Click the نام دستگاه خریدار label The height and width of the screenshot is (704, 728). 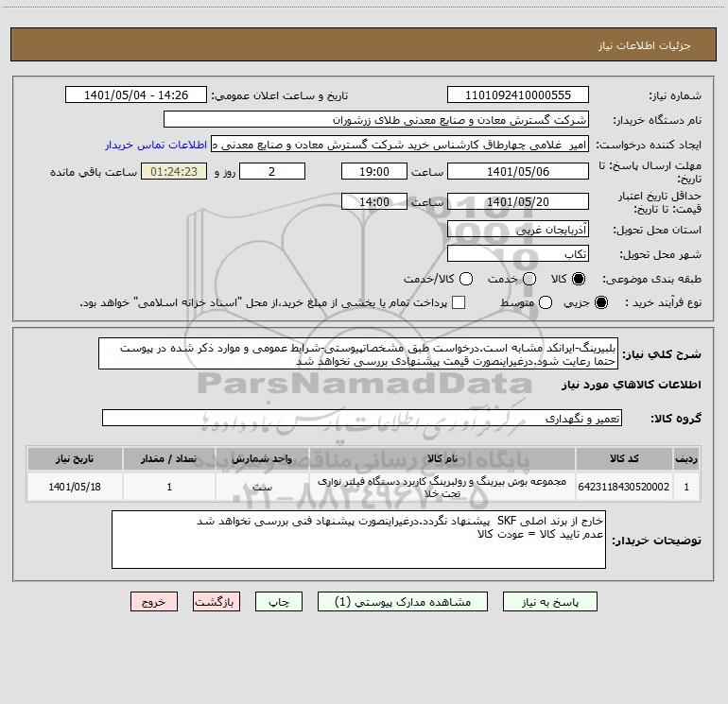coord(657,120)
